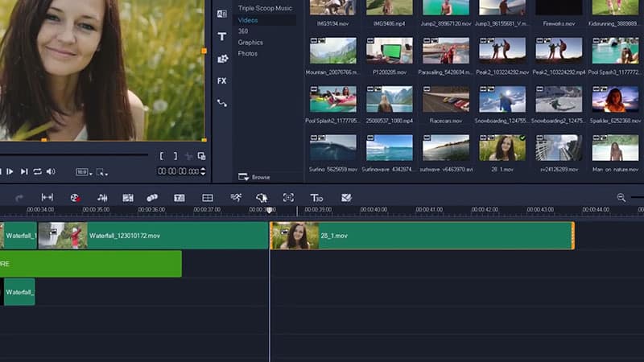Click the timeline zoom out magnifier
This screenshot has width=644, height=362.
tap(621, 198)
